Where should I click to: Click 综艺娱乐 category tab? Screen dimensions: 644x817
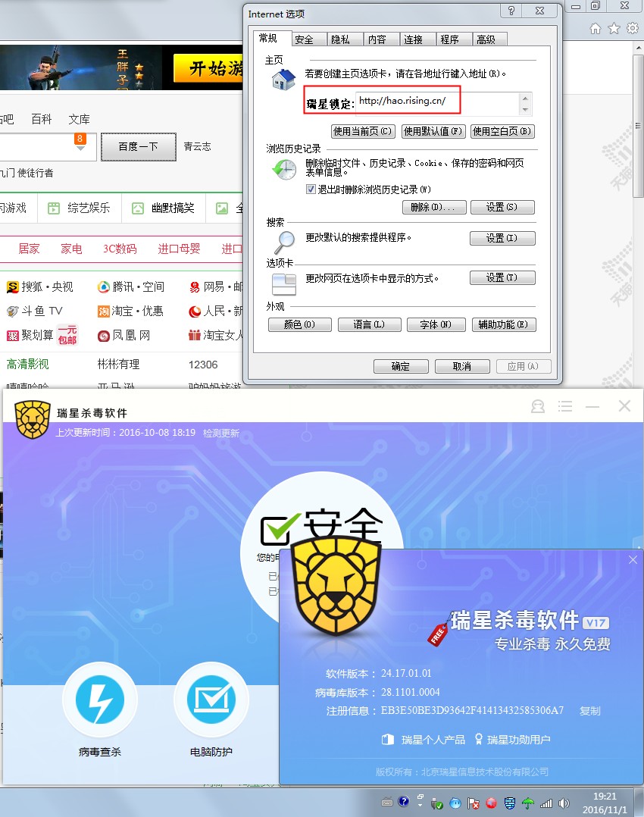pyautogui.click(x=80, y=208)
